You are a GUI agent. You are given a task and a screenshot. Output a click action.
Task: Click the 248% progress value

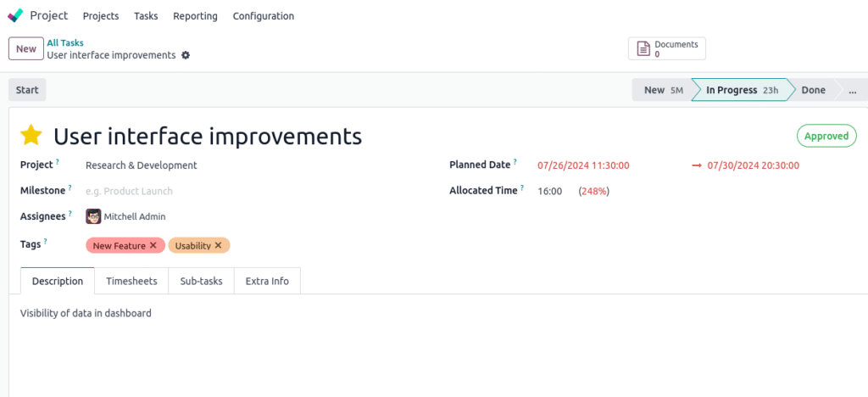pyautogui.click(x=594, y=191)
